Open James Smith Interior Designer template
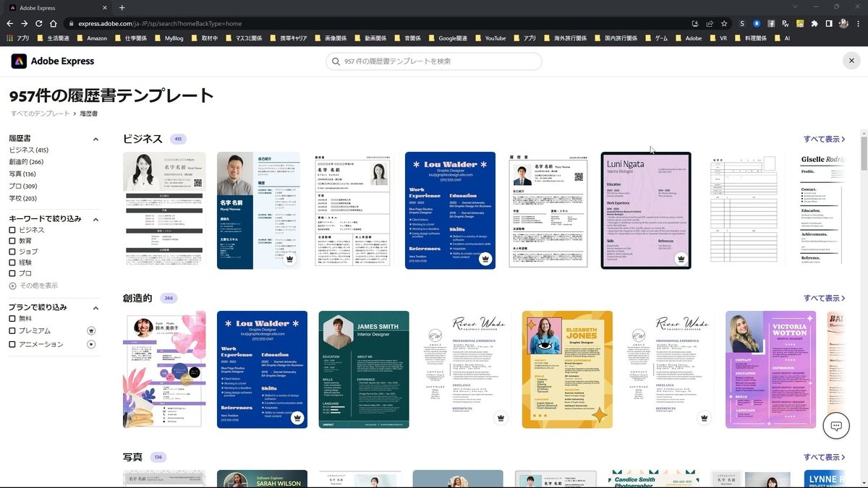The width and height of the screenshot is (868, 488). pyautogui.click(x=364, y=369)
